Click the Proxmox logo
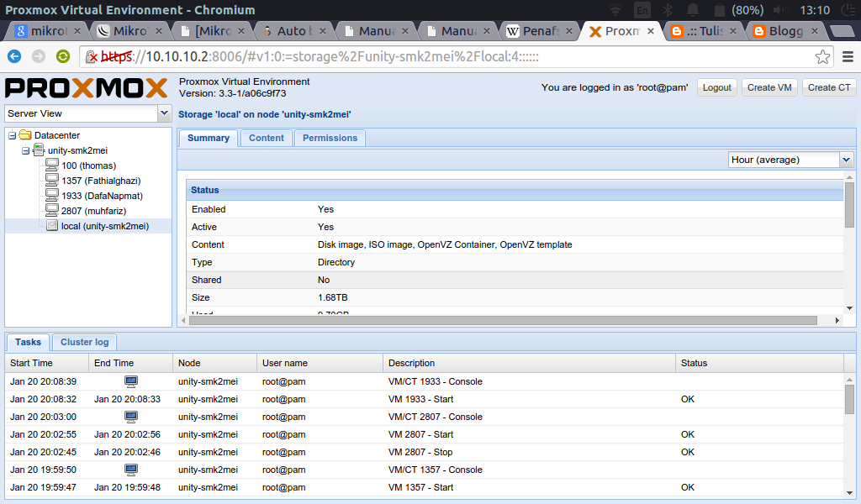The height and width of the screenshot is (504, 861). 87,87
